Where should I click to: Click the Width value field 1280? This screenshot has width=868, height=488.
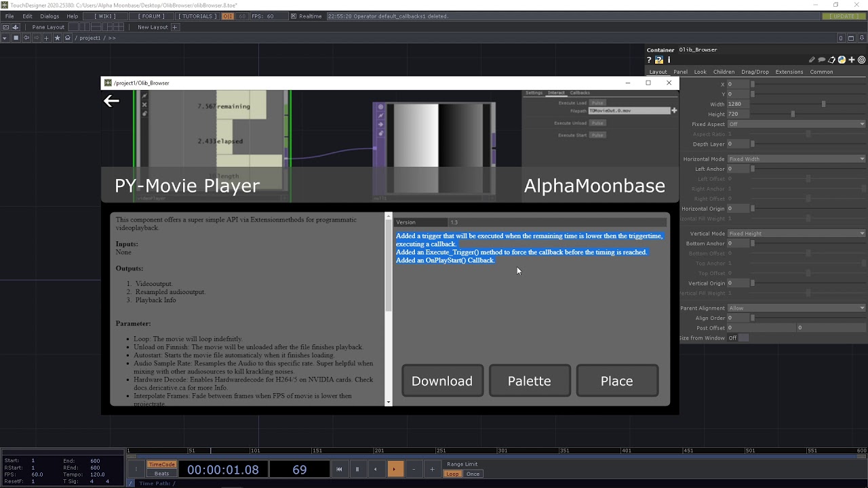[x=737, y=104]
